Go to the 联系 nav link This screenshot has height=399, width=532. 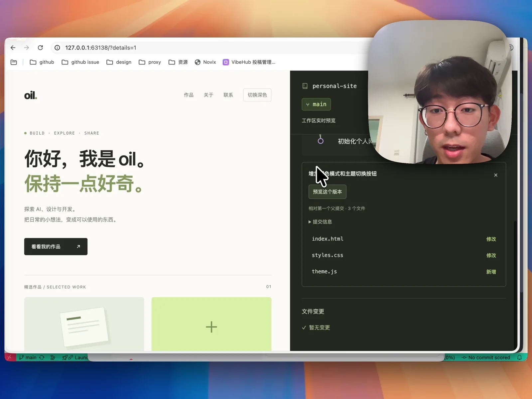(228, 95)
